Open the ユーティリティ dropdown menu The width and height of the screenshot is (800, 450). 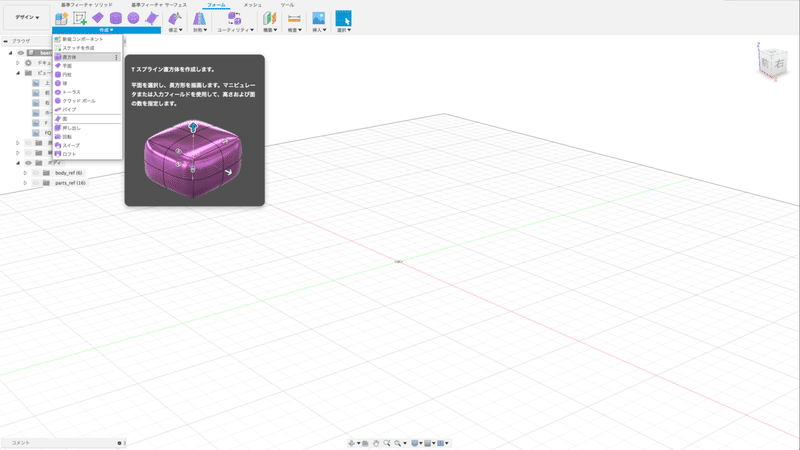(235, 30)
